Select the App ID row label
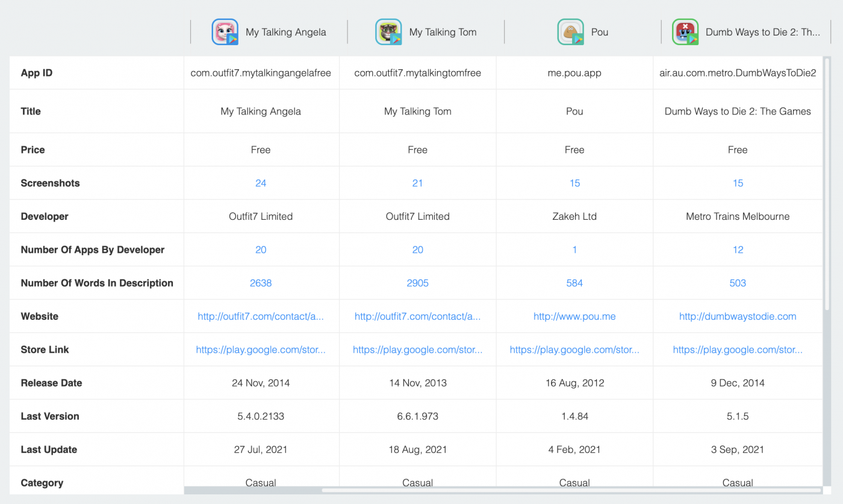 [x=37, y=73]
